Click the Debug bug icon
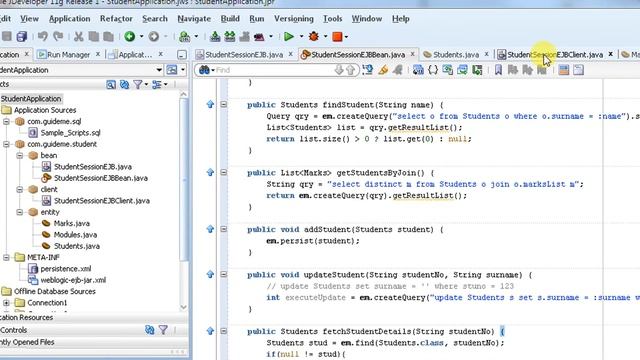640x360 pixels. coord(313,37)
